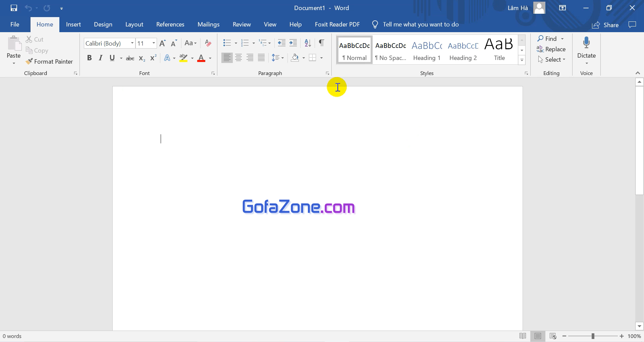This screenshot has width=644, height=342.
Task: Set Align Right paragraph alignment
Action: [250, 58]
